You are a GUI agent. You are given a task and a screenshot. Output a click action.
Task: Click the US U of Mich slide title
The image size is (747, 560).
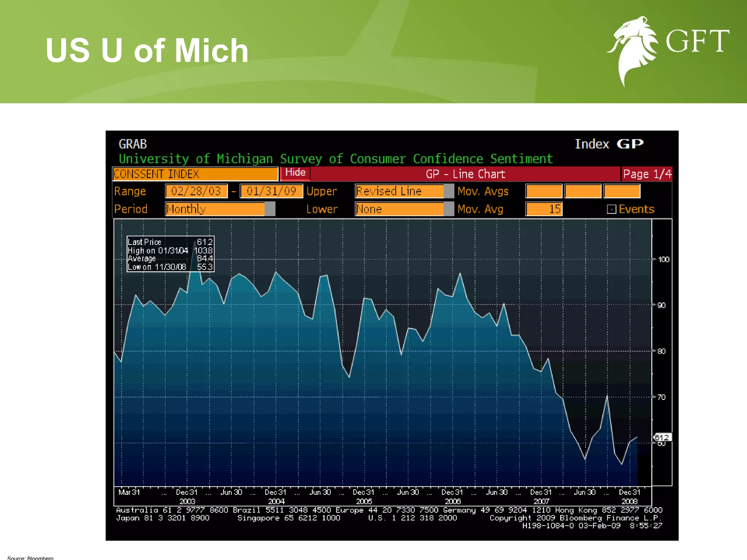coord(147,50)
